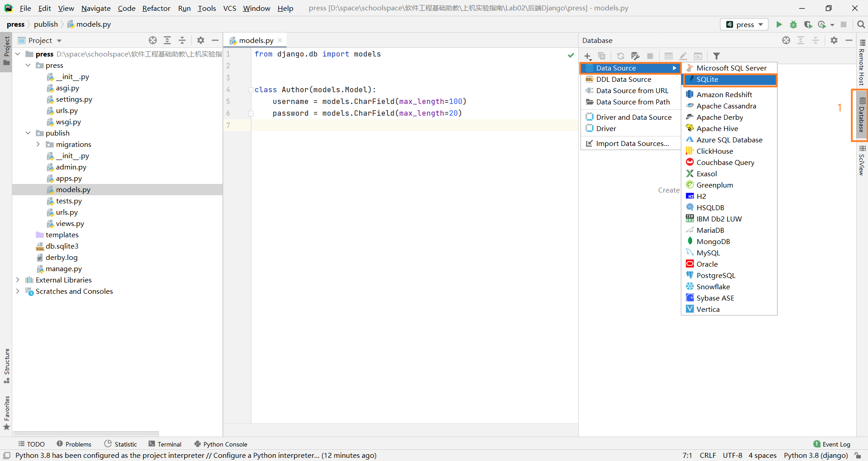
Task: Open the Data Source submenu
Action: tap(631, 68)
